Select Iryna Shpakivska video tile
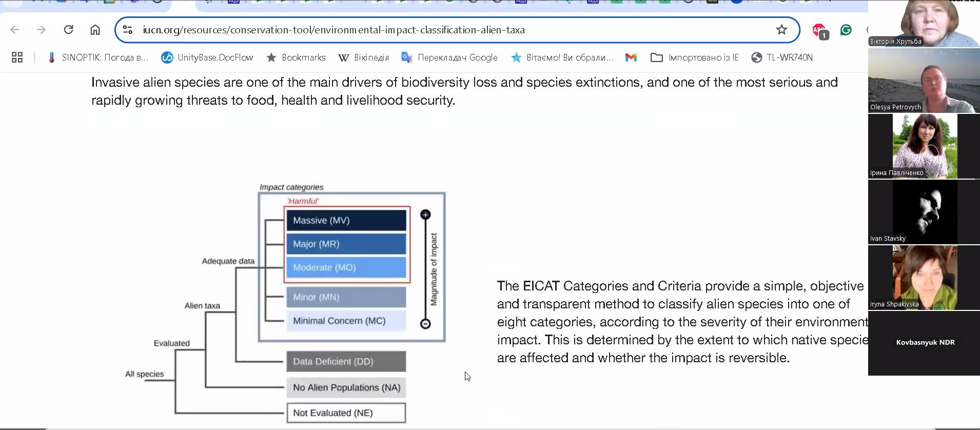980x430 pixels. click(x=924, y=278)
